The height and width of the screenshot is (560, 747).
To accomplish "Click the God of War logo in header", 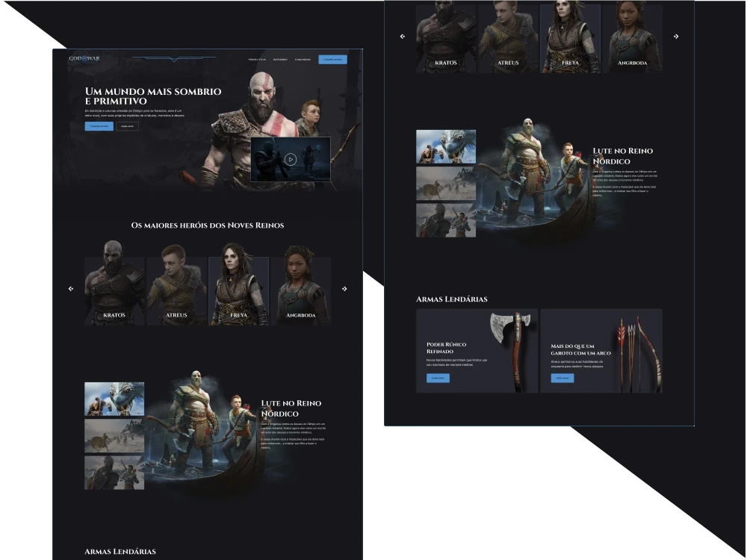I will pos(84,59).
